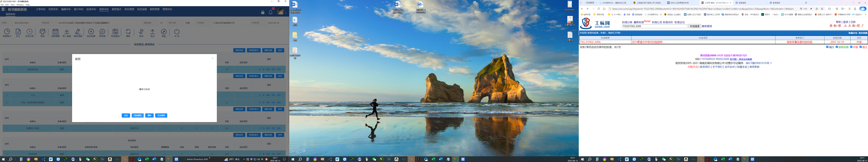Viewport: 868px width, 162px height.
Task: Click the 添加标题 plus icon
Action: coord(91,33)
